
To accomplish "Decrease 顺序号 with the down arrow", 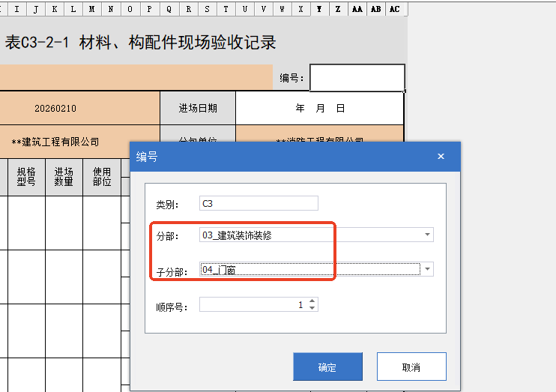I will coord(312,308).
